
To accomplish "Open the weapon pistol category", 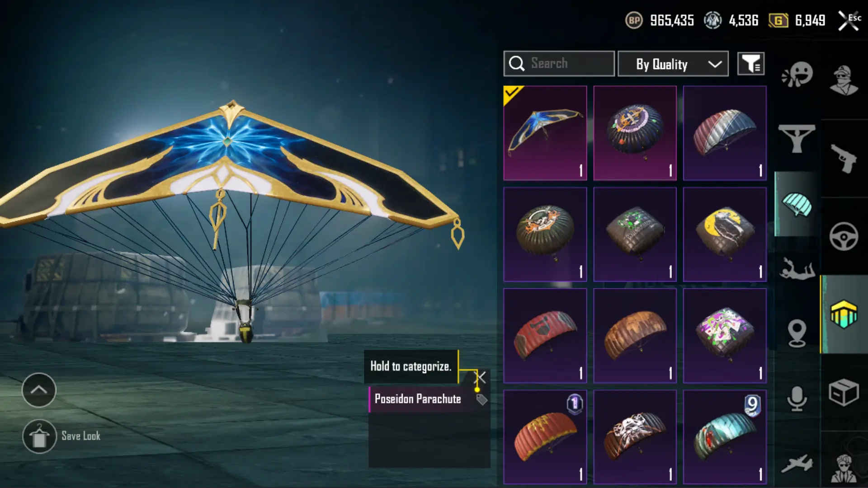I will (844, 159).
